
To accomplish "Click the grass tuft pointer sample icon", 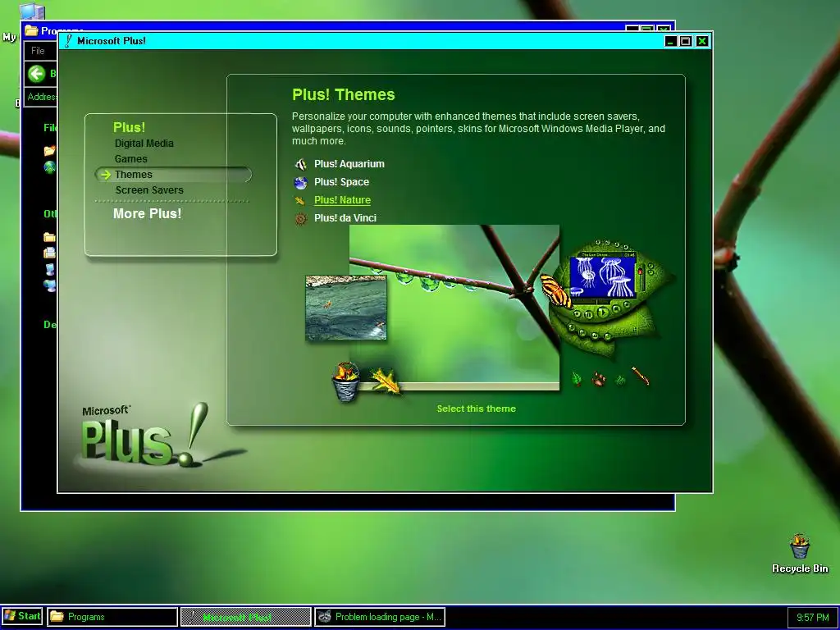I will [x=620, y=380].
